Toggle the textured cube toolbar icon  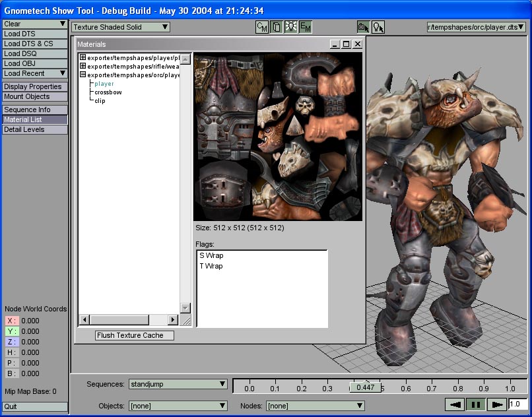click(277, 27)
